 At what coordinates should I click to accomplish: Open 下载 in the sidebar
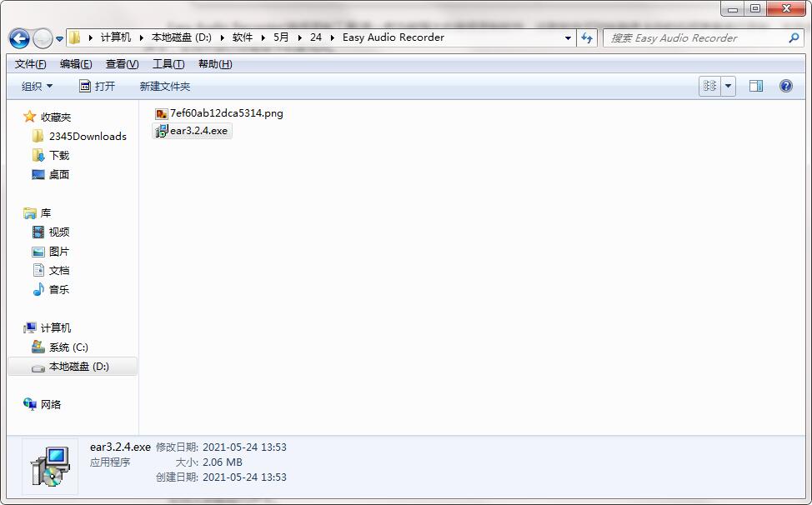[x=51, y=155]
